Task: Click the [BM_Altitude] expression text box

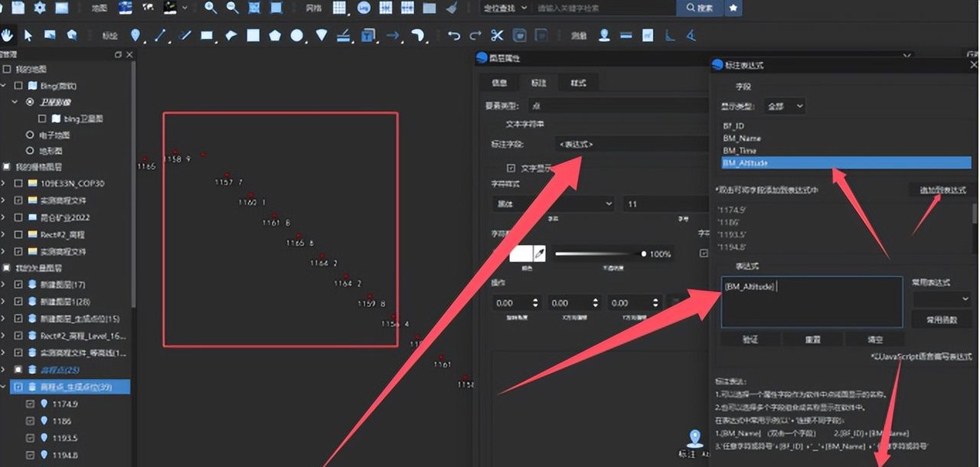Action: click(x=812, y=302)
